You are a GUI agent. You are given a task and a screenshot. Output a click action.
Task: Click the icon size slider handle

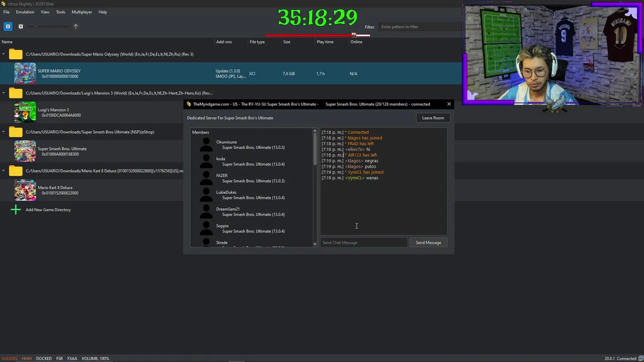[36, 26]
